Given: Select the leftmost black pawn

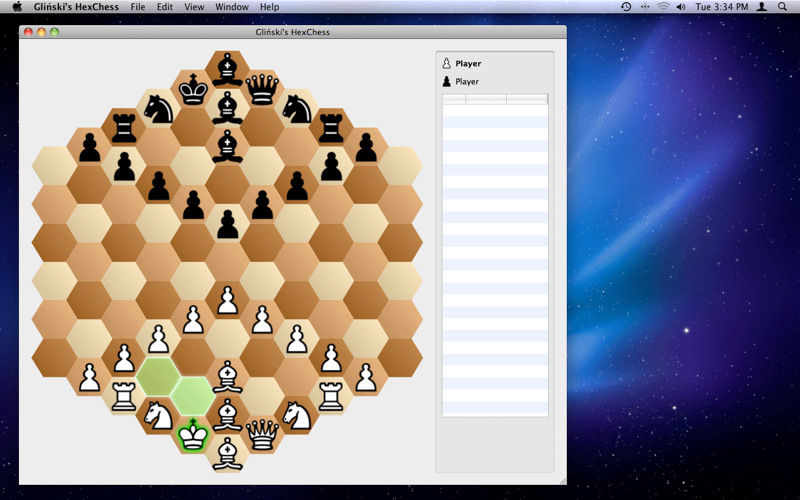Looking at the screenshot, I should (89, 147).
